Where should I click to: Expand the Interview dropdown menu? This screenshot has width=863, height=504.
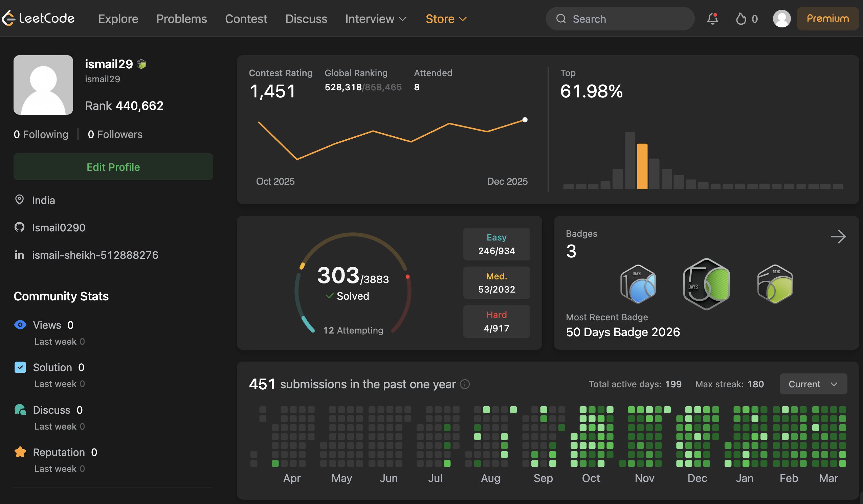376,19
